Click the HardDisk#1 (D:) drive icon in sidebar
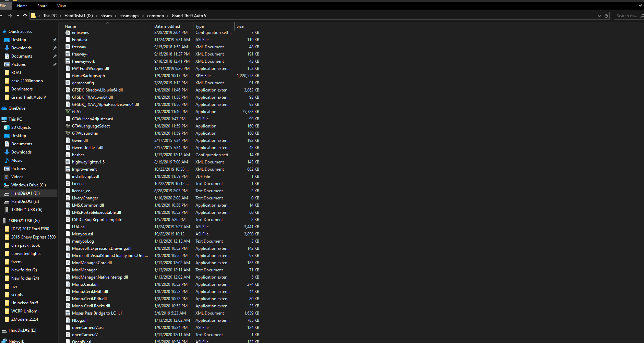The image size is (644, 343). pyautogui.click(x=7, y=193)
